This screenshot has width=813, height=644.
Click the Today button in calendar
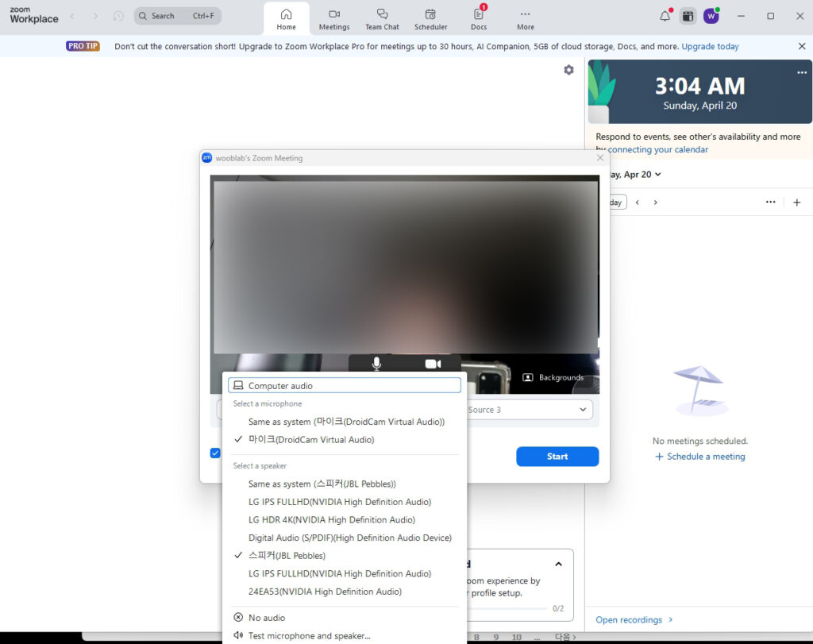pyautogui.click(x=616, y=202)
